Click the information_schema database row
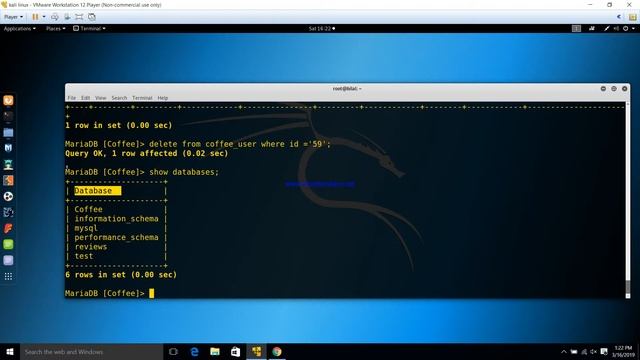 point(116,219)
